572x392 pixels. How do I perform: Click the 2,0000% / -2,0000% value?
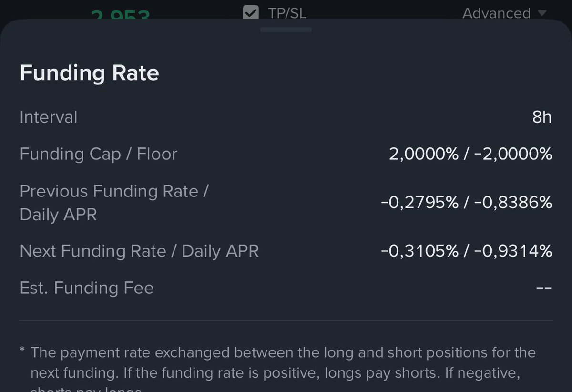(x=470, y=154)
